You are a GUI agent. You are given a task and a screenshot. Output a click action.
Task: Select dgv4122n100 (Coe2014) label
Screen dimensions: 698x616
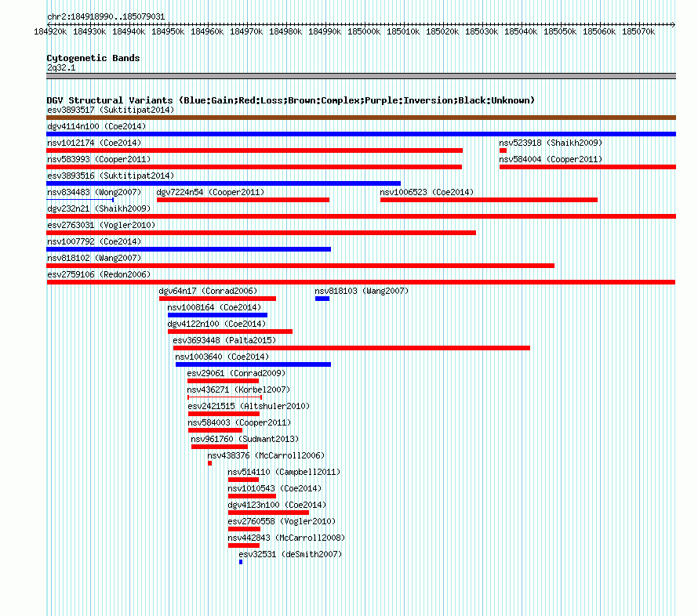click(x=216, y=324)
